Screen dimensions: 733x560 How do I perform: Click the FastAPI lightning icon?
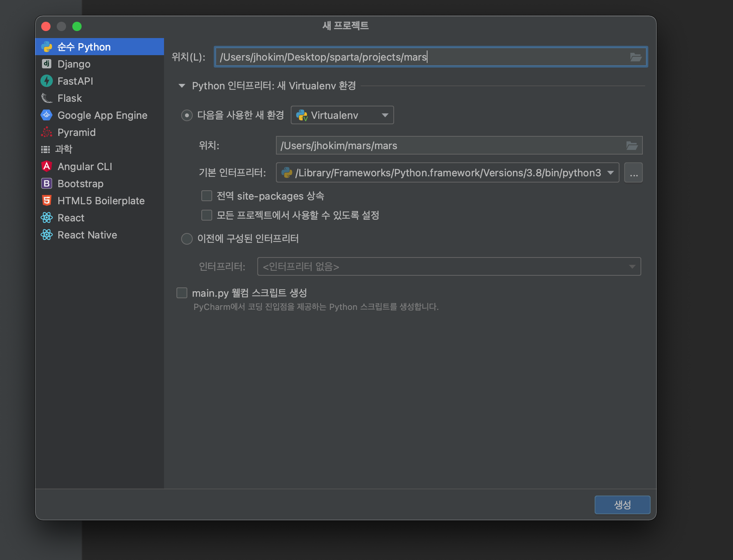pos(47,81)
